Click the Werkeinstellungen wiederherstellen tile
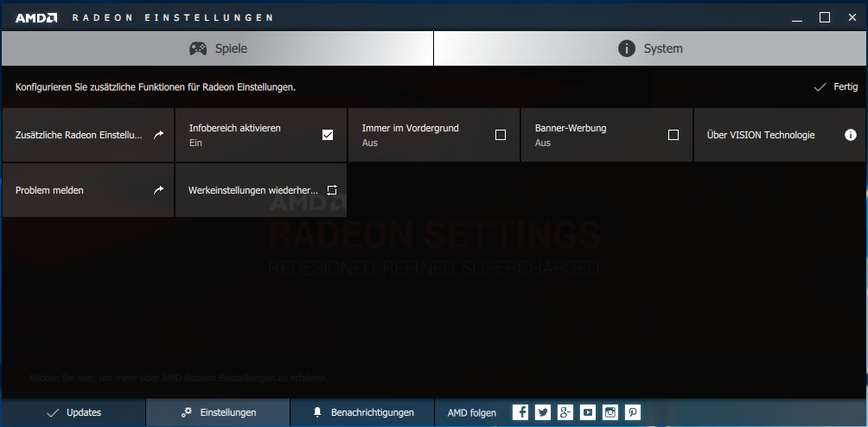The height and width of the screenshot is (427, 868). (x=261, y=190)
